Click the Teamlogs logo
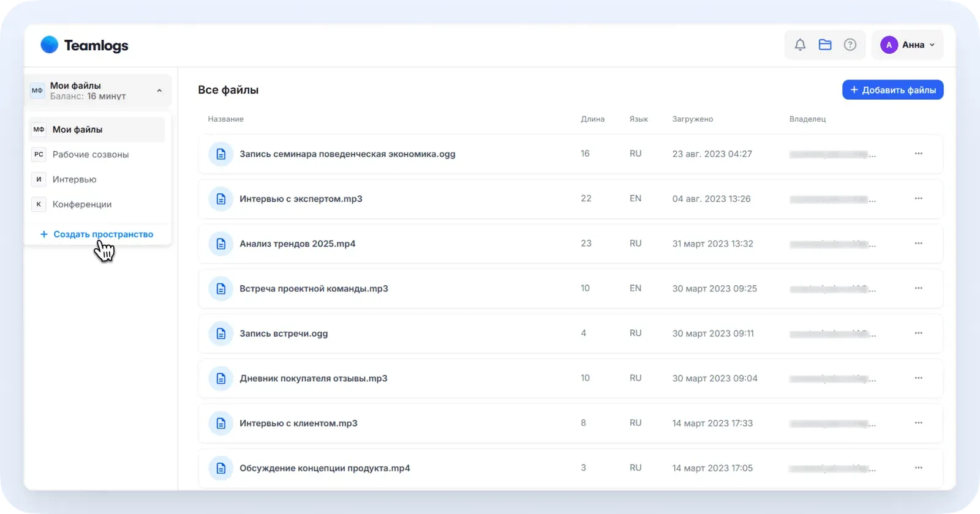The width and height of the screenshot is (980, 514). [x=85, y=45]
